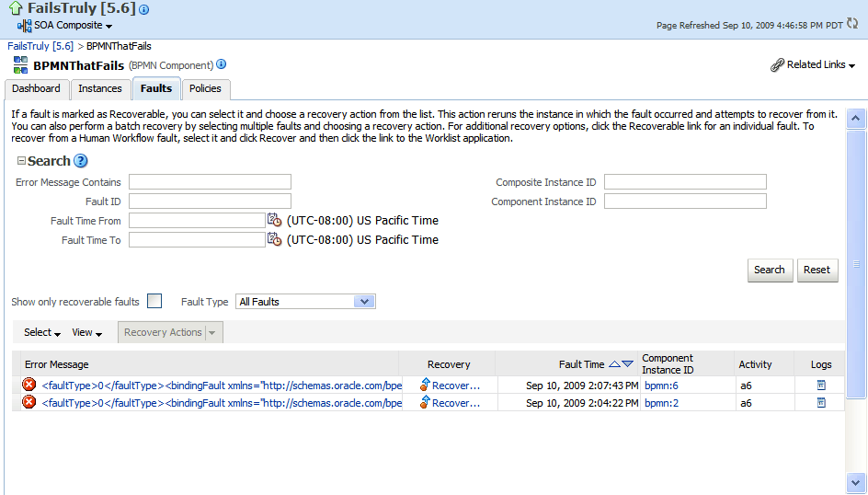Click the vertical scrollbar thumb
The width and height of the screenshot is (868, 495).
click(x=856, y=264)
